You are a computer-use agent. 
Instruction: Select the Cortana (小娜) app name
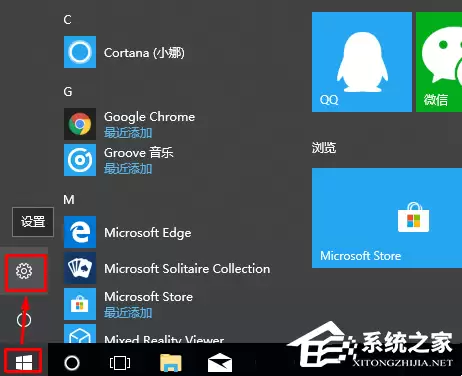[x=144, y=53]
